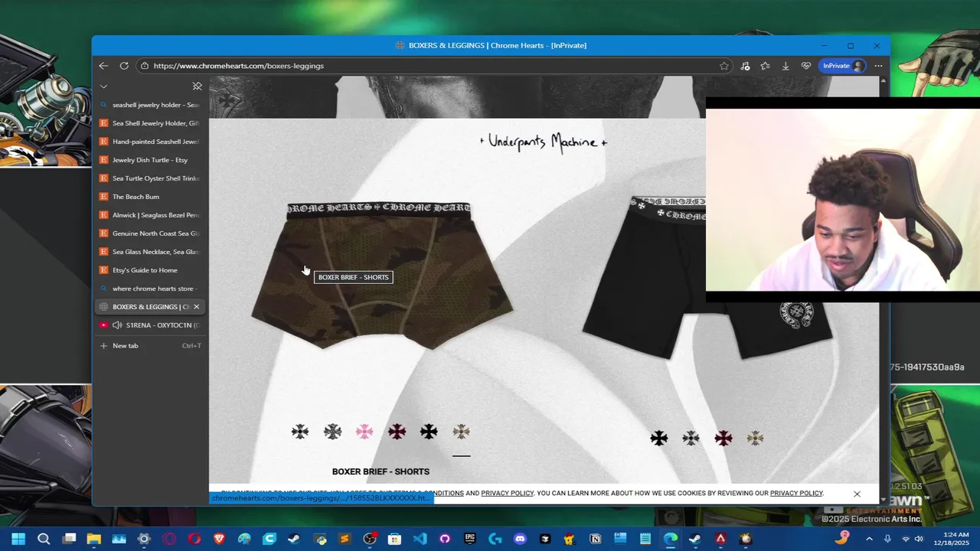The image size is (980, 551).
Task: Open Windows Start menu
Action: pos(18,539)
